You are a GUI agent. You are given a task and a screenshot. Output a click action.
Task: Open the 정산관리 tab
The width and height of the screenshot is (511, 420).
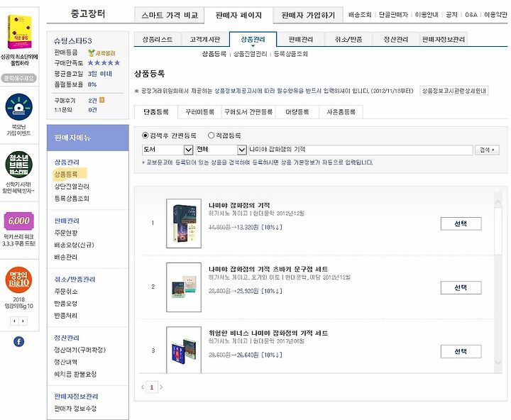click(x=395, y=40)
